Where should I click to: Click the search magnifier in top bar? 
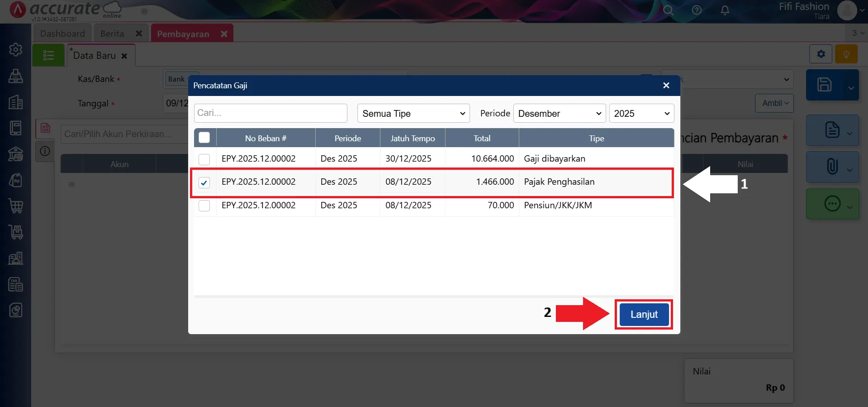point(668,10)
